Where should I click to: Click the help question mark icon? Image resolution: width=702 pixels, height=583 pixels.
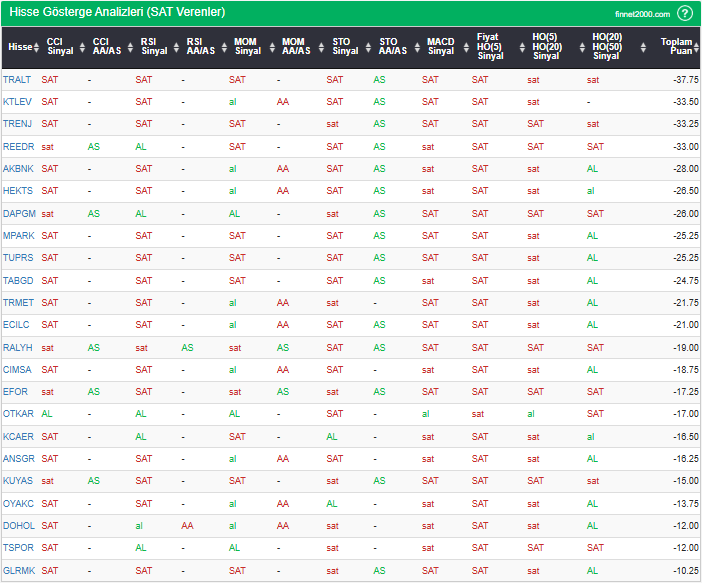point(685,13)
